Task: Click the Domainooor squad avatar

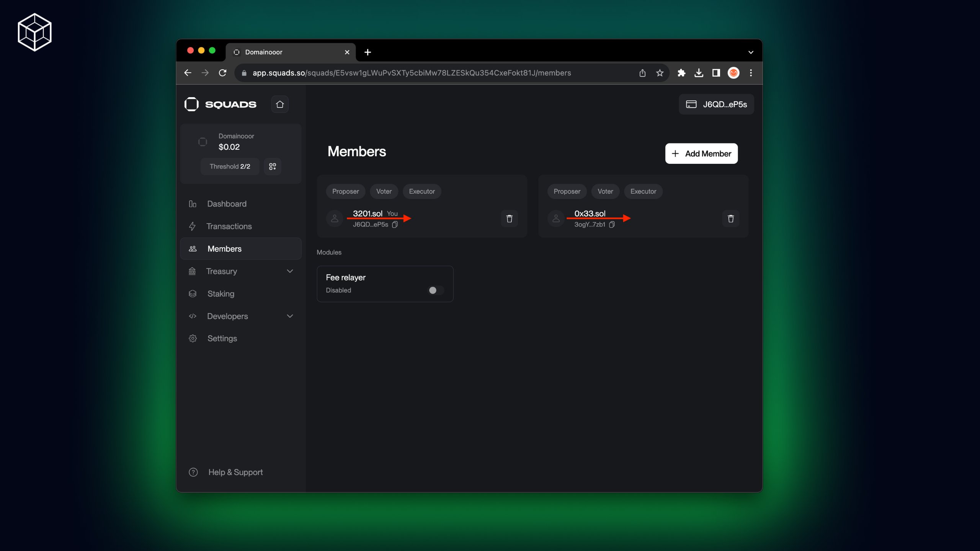Action: point(203,142)
